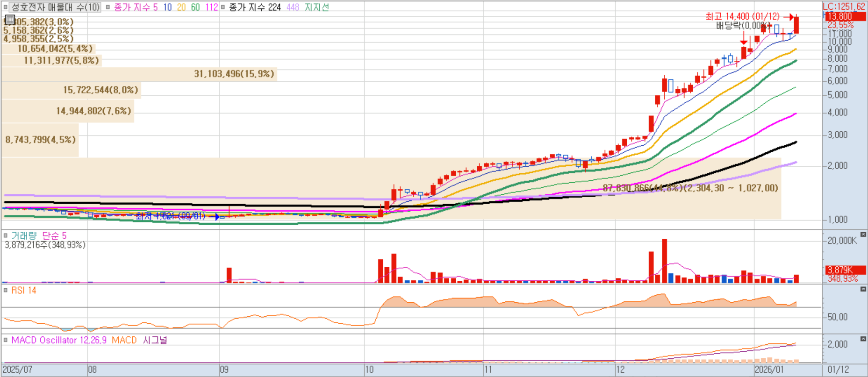Toggle the 종가 지수 5 legend marker

point(108,7)
